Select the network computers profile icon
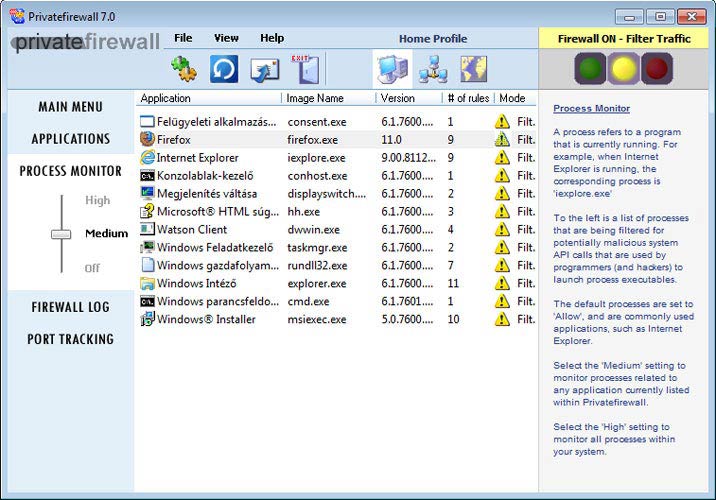The height and width of the screenshot is (500, 716). (x=433, y=69)
